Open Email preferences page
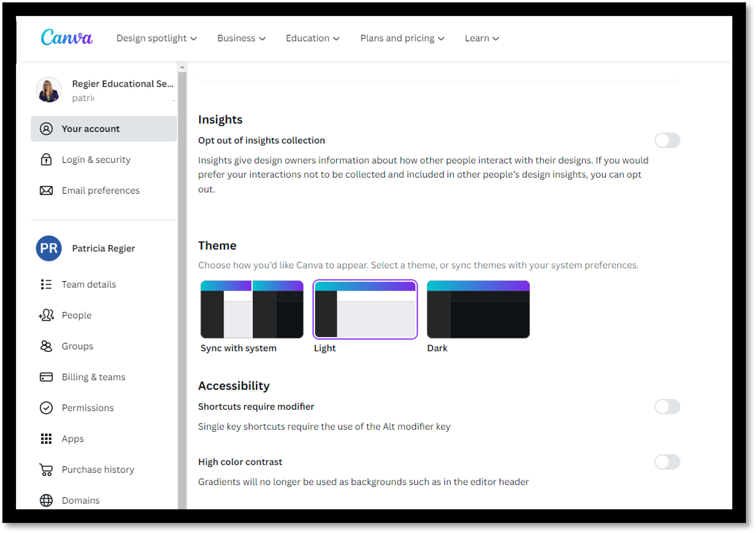This screenshot has height=533, width=756. click(x=104, y=190)
